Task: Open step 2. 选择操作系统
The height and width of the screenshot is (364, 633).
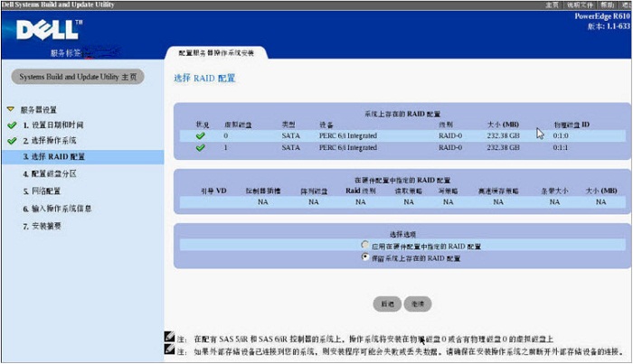Action: point(50,140)
